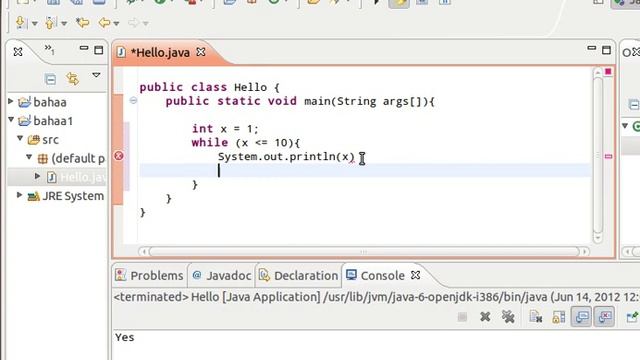Open Package Explorer view menu triangle
This screenshot has height=360, width=640.
(x=96, y=75)
